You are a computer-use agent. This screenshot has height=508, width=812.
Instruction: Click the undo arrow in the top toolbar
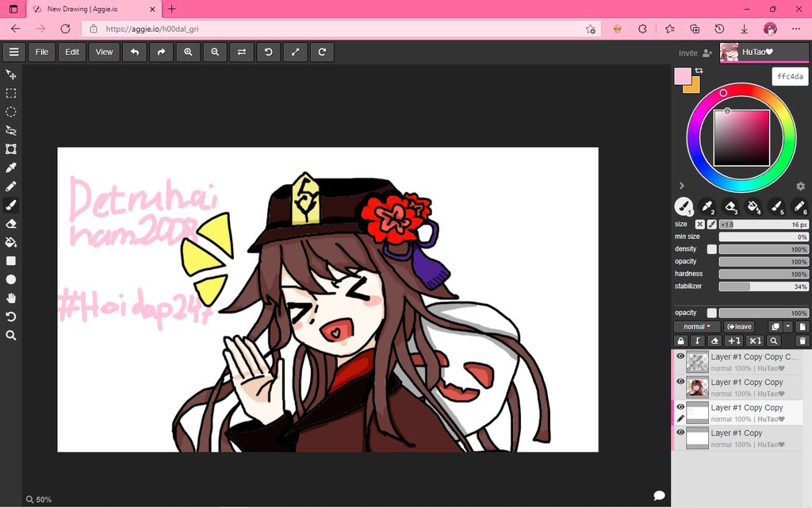point(135,52)
